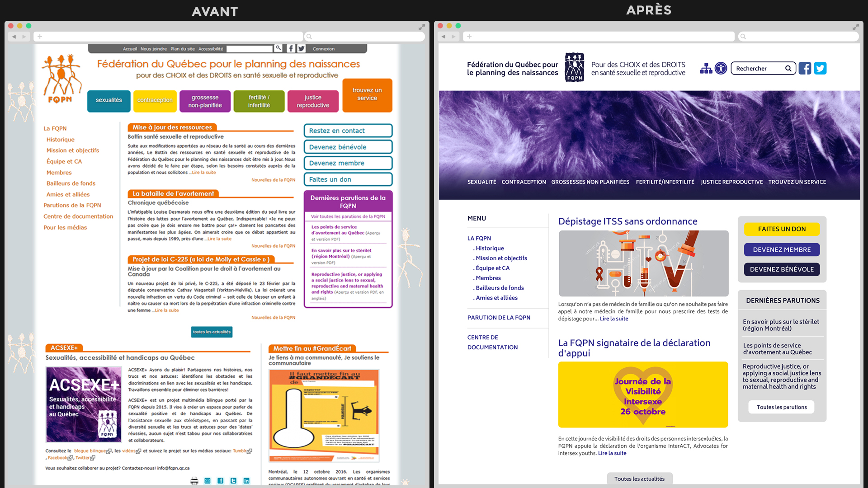
Task: Click Facebook icon in AVANT top bar
Action: point(291,48)
